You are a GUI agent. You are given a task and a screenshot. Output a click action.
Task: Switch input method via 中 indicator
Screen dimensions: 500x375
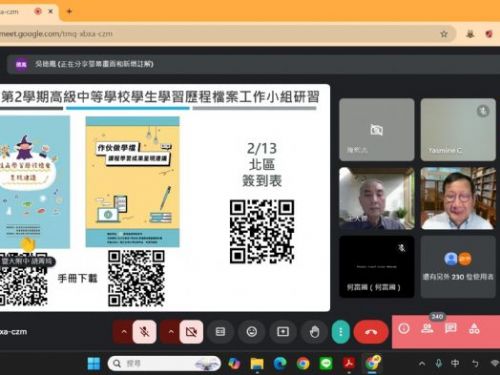pyautogui.click(x=455, y=363)
